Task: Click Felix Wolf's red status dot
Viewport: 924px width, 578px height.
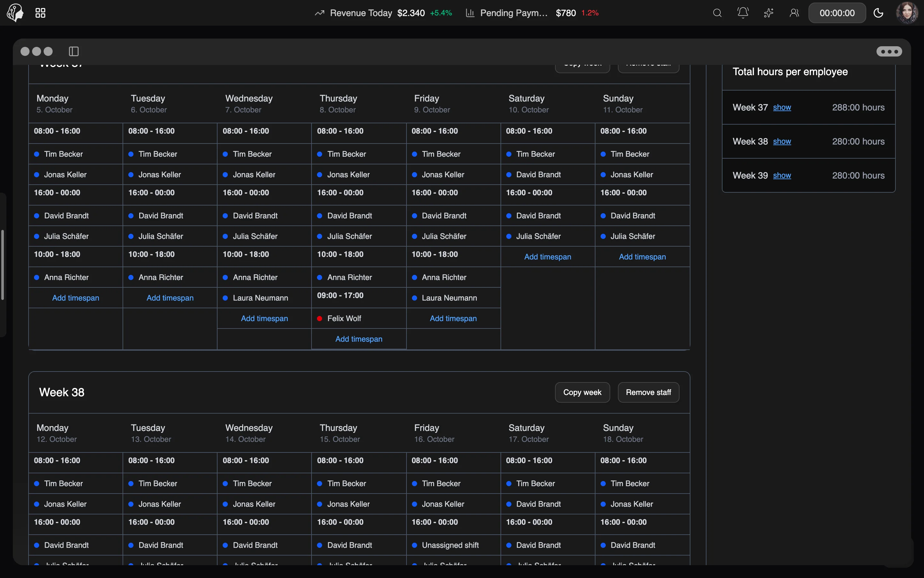Action: (x=320, y=319)
